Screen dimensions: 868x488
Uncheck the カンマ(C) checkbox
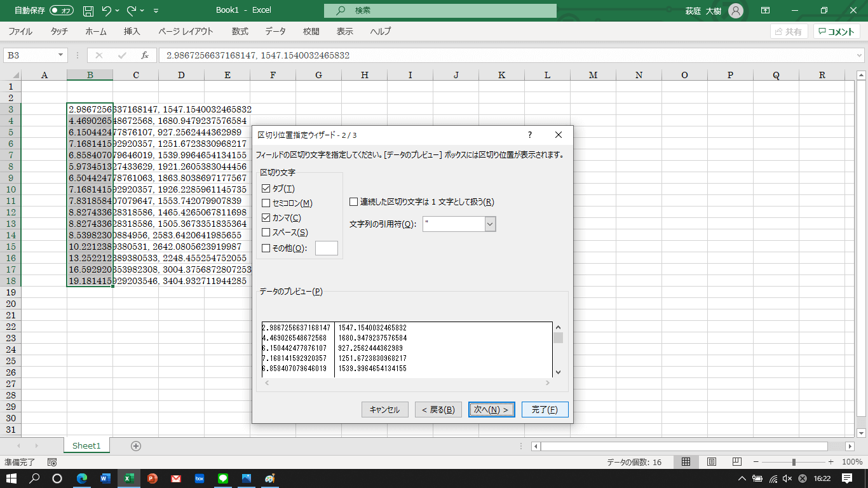pyautogui.click(x=266, y=217)
